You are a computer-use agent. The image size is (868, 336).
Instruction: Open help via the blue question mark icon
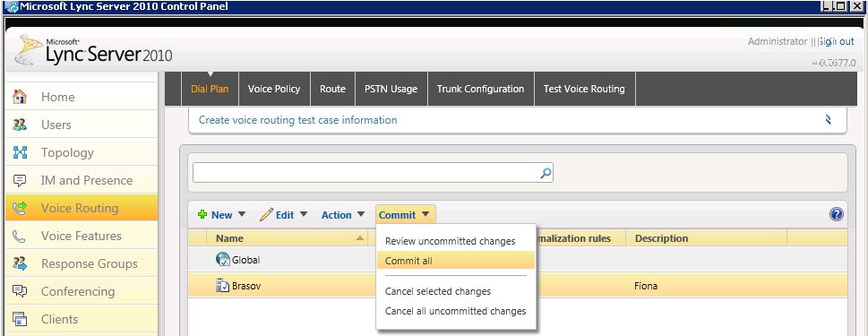[837, 214]
